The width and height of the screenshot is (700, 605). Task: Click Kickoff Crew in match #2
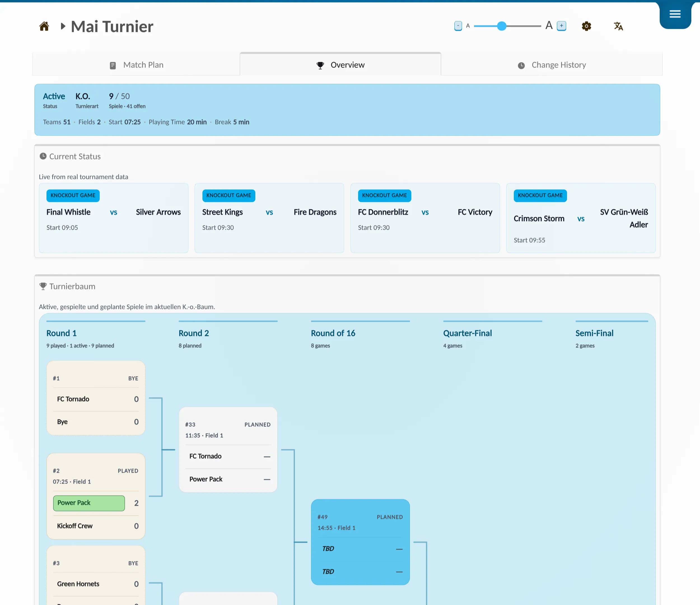[75, 526]
